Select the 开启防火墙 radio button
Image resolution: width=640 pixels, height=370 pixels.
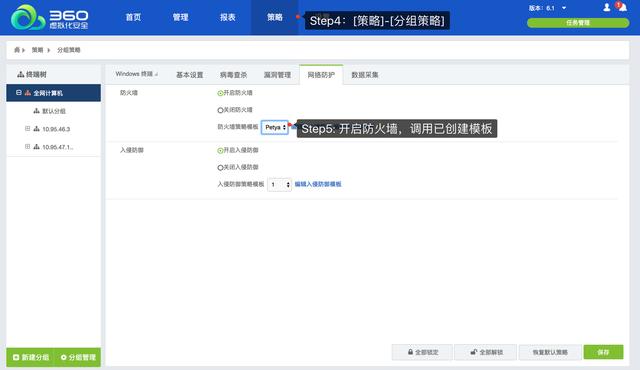pos(220,93)
